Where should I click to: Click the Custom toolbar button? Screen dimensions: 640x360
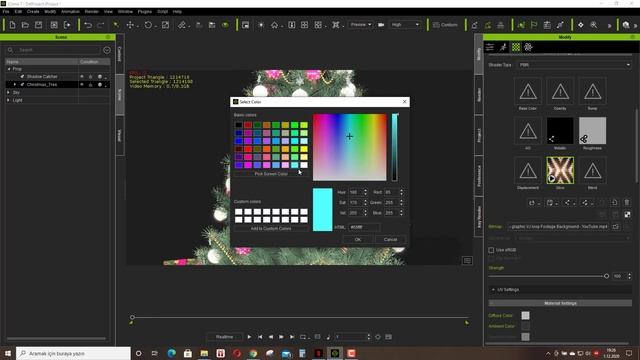coord(445,25)
